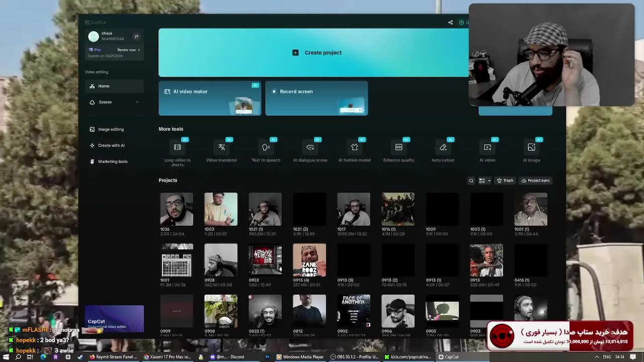Go to the Home section
The height and width of the screenshot is (362, 644).
point(114,86)
